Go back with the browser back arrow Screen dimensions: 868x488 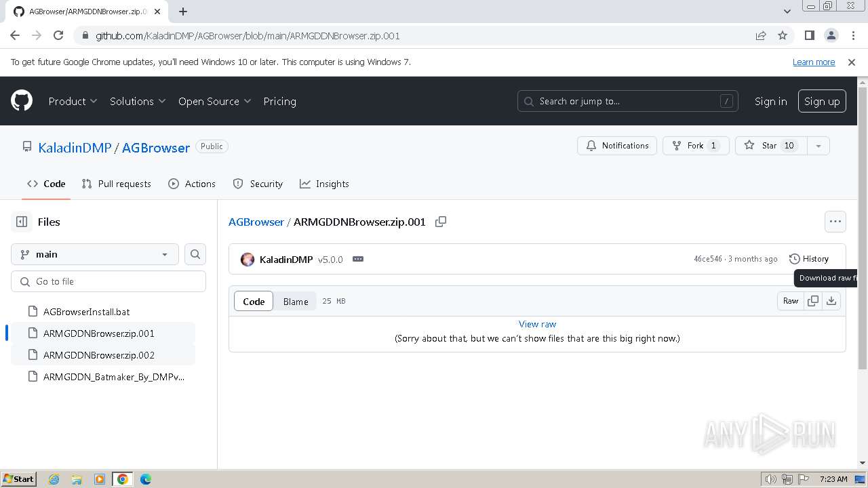click(x=15, y=36)
